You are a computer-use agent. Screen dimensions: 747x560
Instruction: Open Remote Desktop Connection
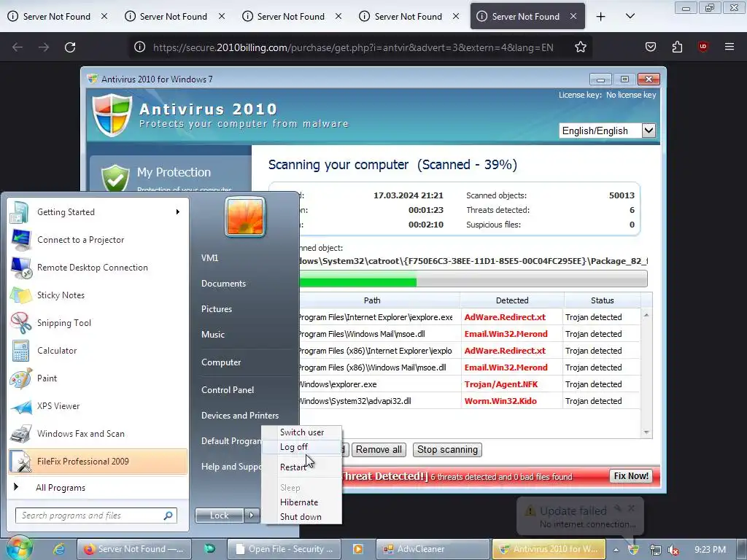pos(98,267)
